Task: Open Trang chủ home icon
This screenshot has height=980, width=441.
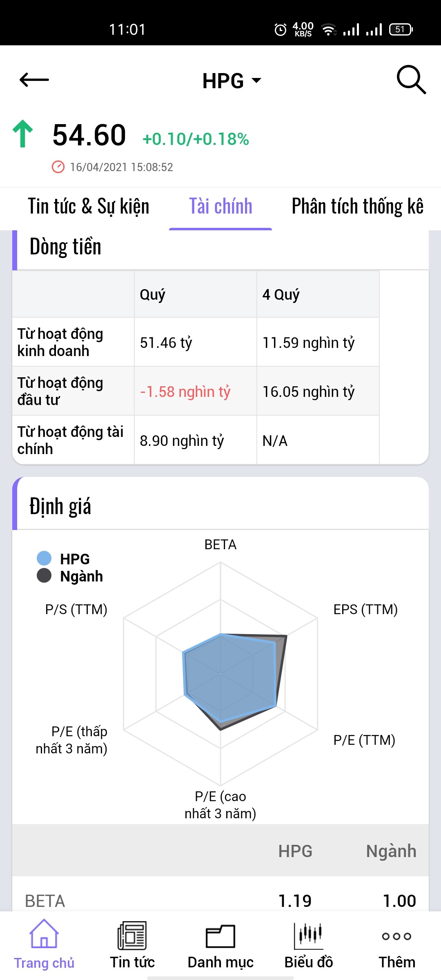Action: (x=44, y=934)
